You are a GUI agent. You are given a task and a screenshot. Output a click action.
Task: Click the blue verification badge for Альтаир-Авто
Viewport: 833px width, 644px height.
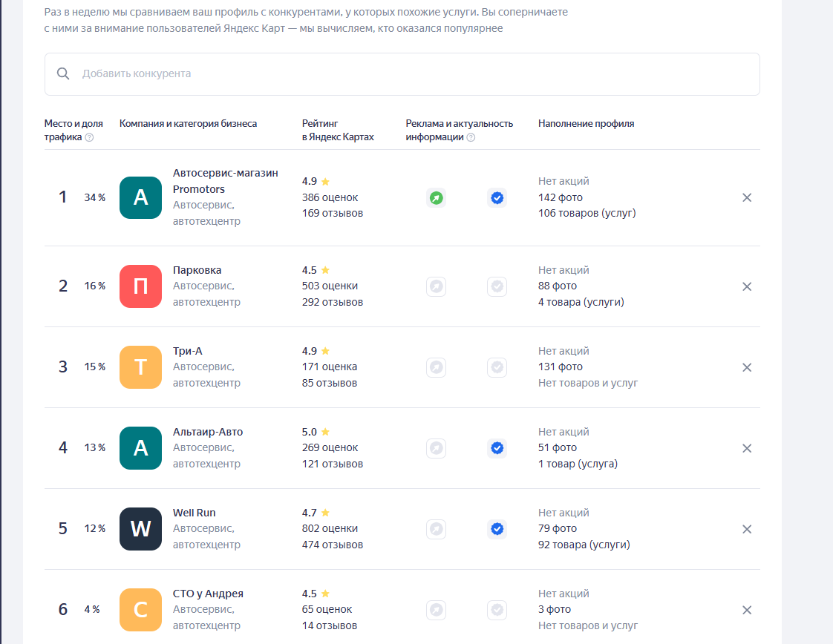(x=497, y=448)
